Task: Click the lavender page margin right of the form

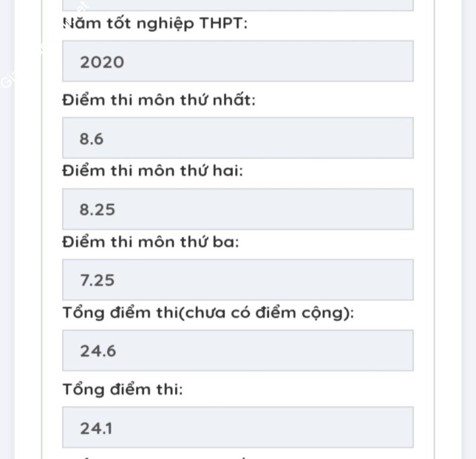Action: 468,239
